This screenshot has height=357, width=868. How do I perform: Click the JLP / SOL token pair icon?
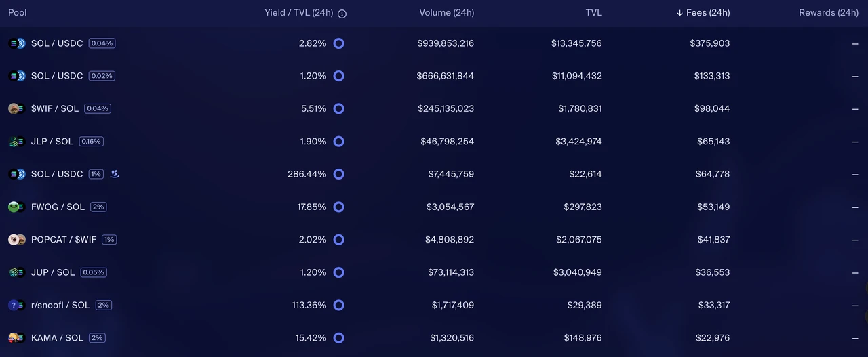pos(17,142)
